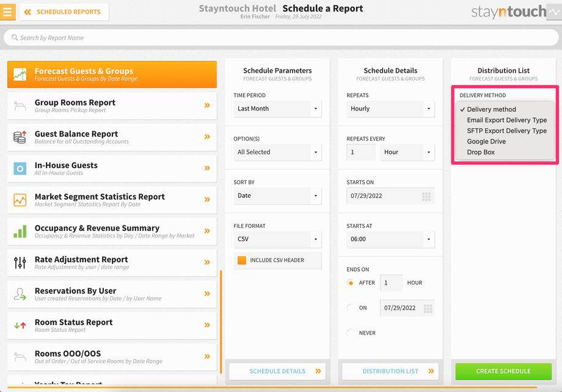Select the Forecast Guests & Groups report
The width and height of the screenshot is (562, 392).
pos(112,74)
